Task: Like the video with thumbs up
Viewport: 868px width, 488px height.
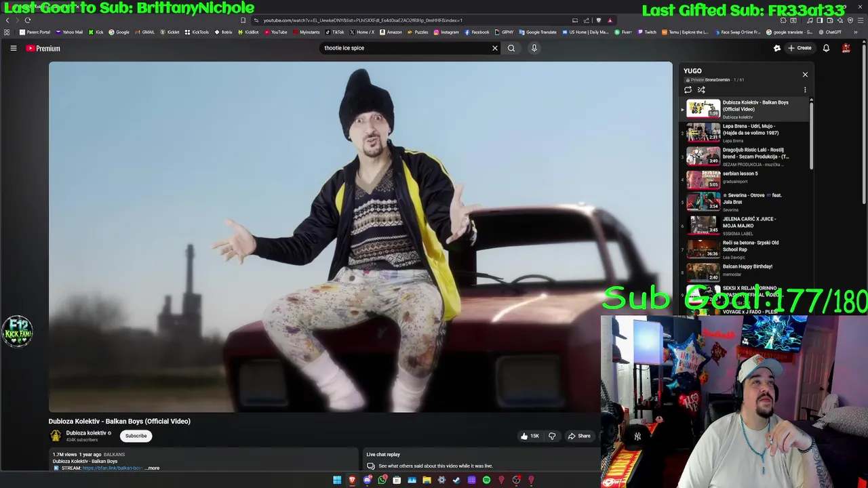Action: click(x=530, y=436)
